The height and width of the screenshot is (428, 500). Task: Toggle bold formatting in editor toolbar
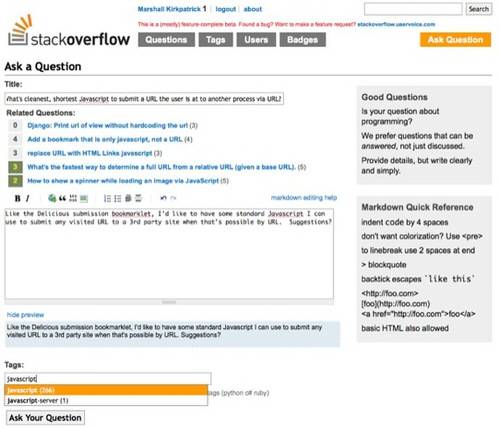point(17,198)
